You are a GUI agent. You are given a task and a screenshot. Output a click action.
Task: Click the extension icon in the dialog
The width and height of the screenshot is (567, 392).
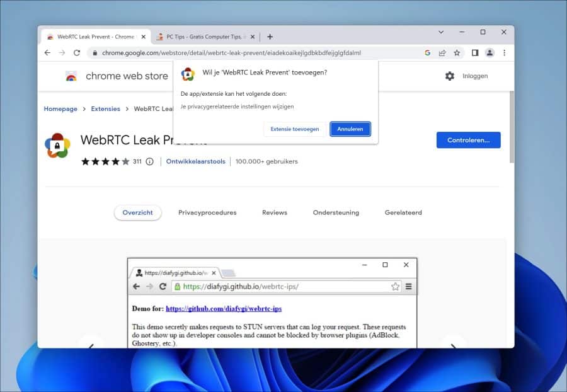tap(188, 74)
